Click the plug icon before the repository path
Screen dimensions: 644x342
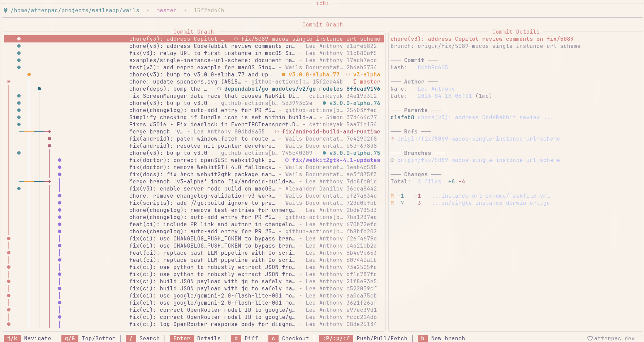tap(5, 10)
